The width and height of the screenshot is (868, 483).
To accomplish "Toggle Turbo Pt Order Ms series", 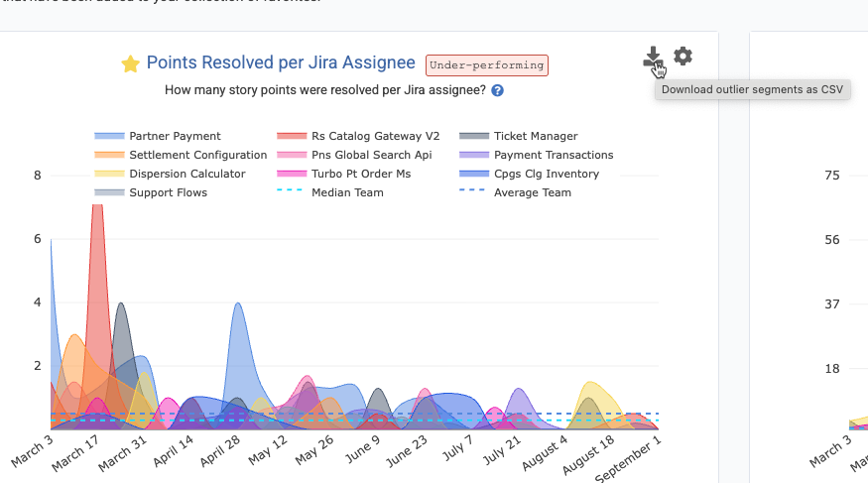I will pos(360,174).
